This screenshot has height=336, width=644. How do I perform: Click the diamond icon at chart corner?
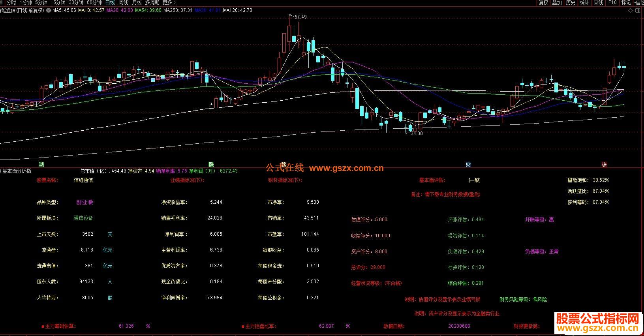click(x=630, y=11)
